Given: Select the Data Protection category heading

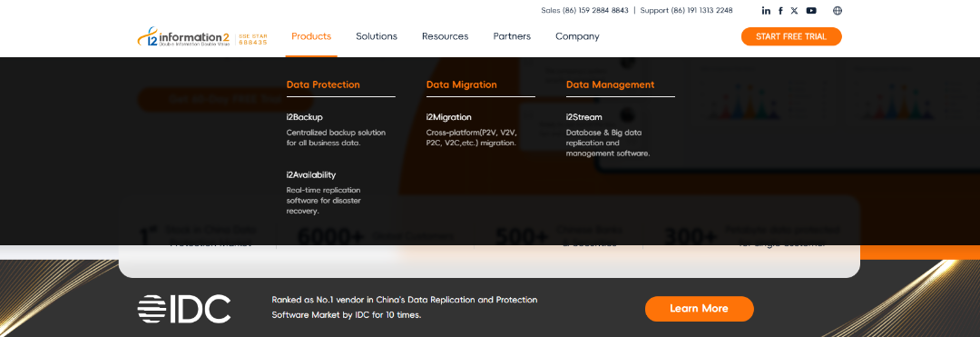Looking at the screenshot, I should pyautogui.click(x=323, y=84).
